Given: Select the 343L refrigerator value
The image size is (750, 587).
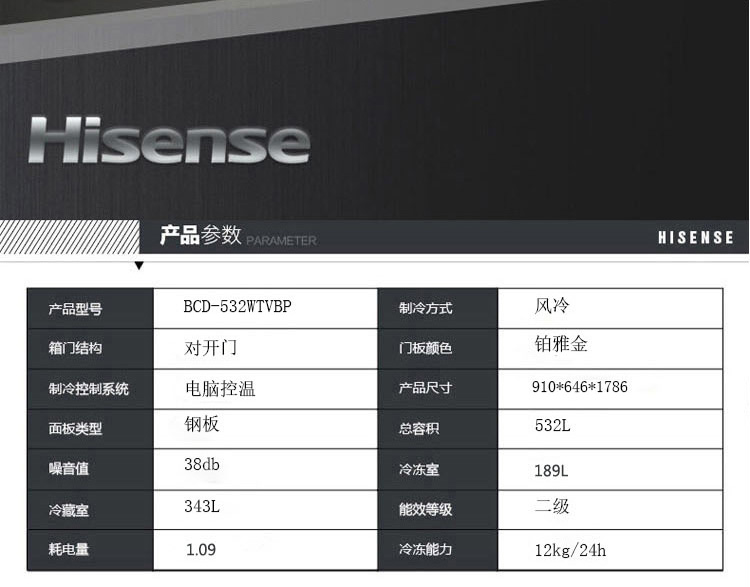Looking at the screenshot, I should coord(202,506).
